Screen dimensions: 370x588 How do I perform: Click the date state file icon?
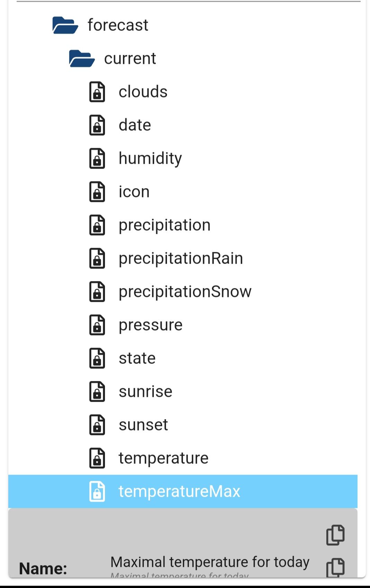pyautogui.click(x=97, y=125)
